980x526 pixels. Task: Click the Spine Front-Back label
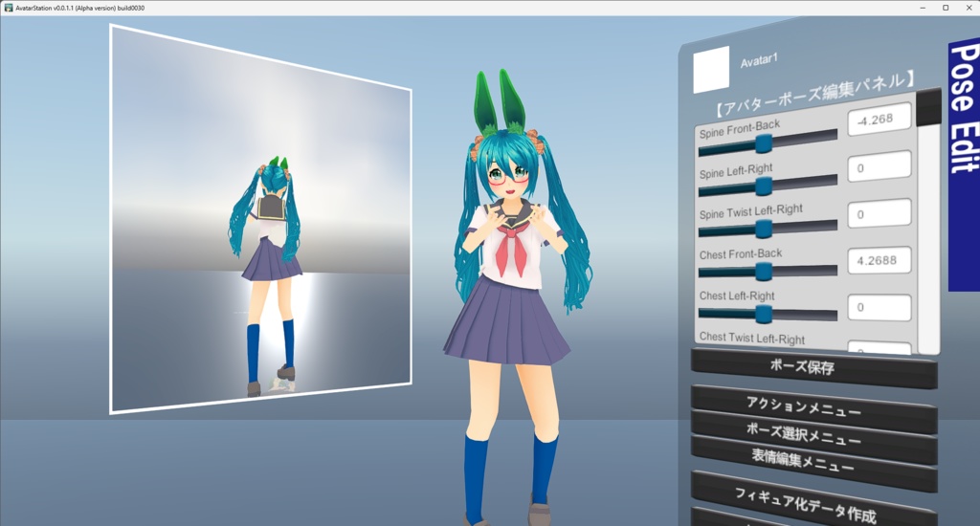pyautogui.click(x=740, y=129)
